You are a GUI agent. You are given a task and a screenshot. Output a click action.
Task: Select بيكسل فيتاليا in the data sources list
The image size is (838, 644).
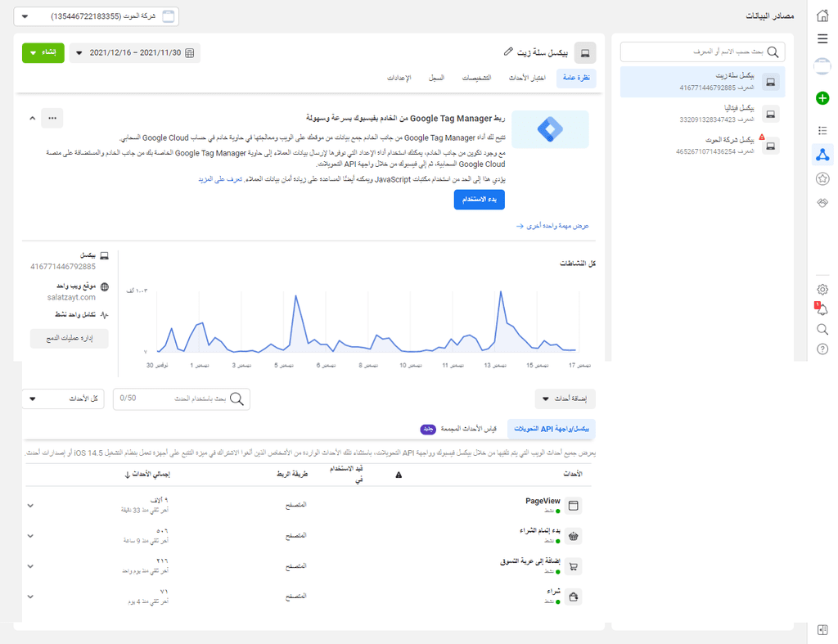(702, 114)
